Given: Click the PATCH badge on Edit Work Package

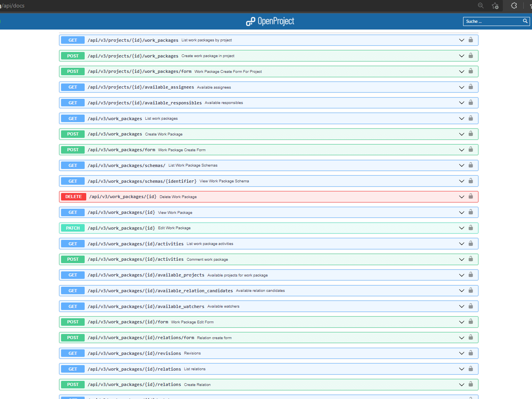Looking at the screenshot, I should pos(72,228).
